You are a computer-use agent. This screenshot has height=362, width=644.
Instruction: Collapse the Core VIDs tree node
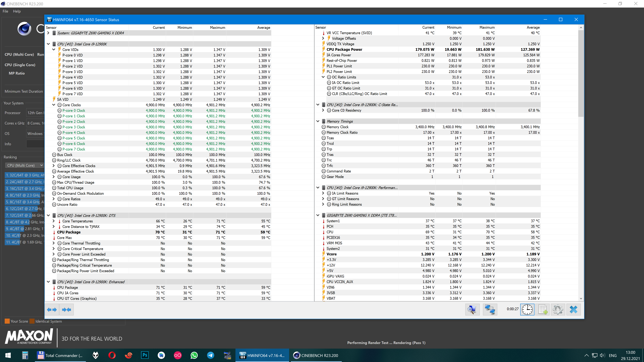(53, 49)
